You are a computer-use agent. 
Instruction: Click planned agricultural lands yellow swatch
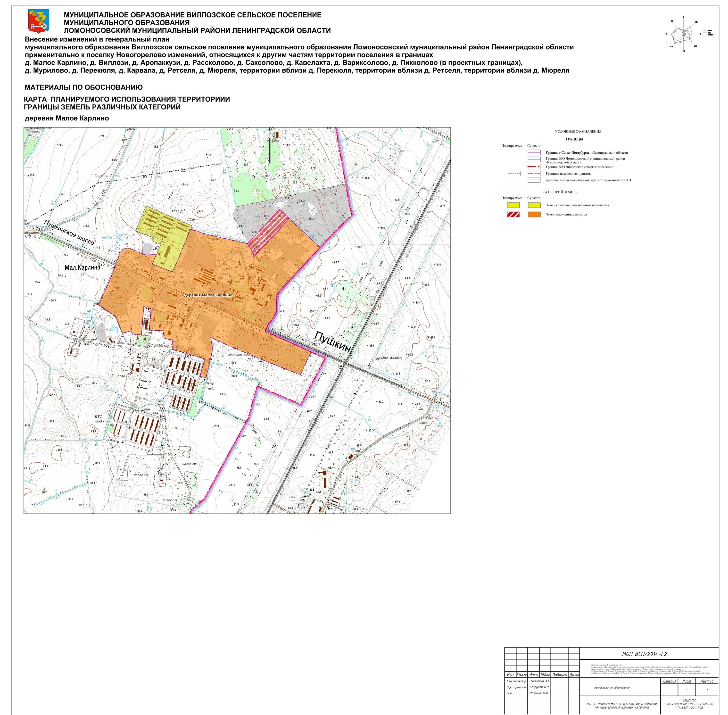[x=513, y=205]
